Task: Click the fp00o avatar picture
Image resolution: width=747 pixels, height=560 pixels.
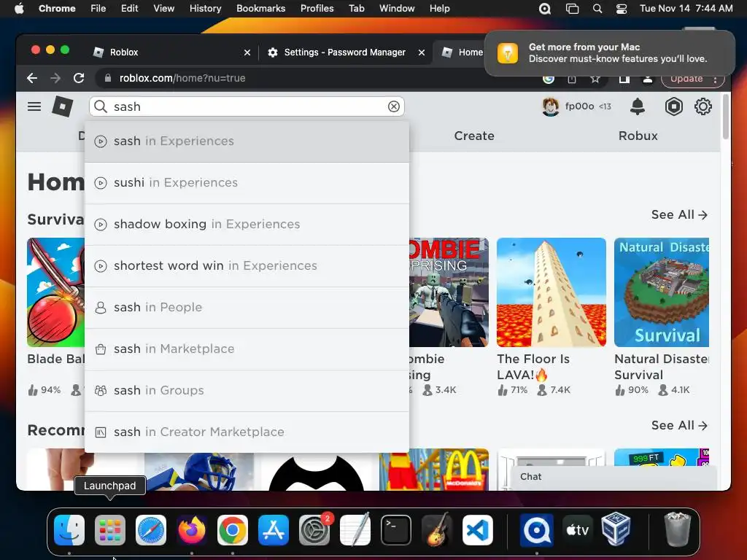Action: pyautogui.click(x=550, y=106)
